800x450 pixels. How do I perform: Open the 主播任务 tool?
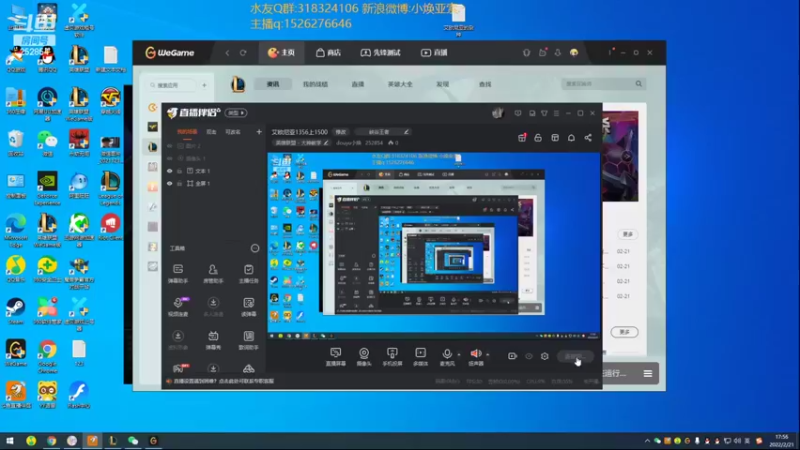(x=248, y=273)
